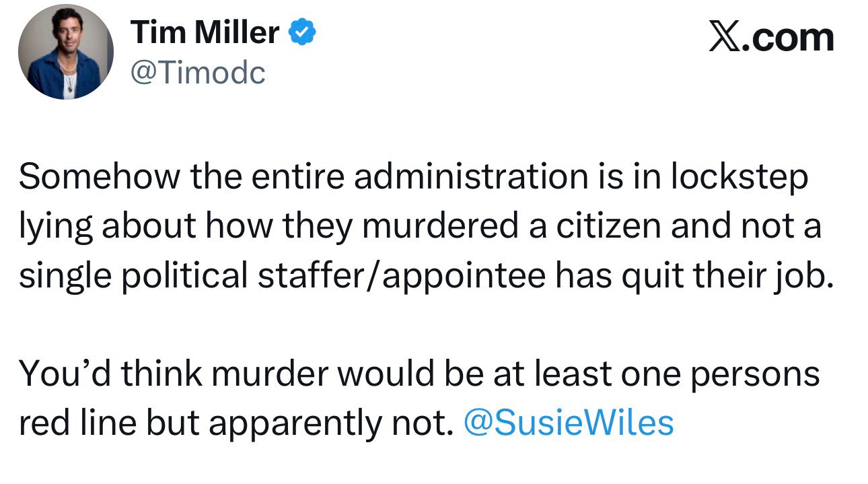Open Tim Miller's profile picture
This screenshot has height=484, width=868.
click(65, 52)
